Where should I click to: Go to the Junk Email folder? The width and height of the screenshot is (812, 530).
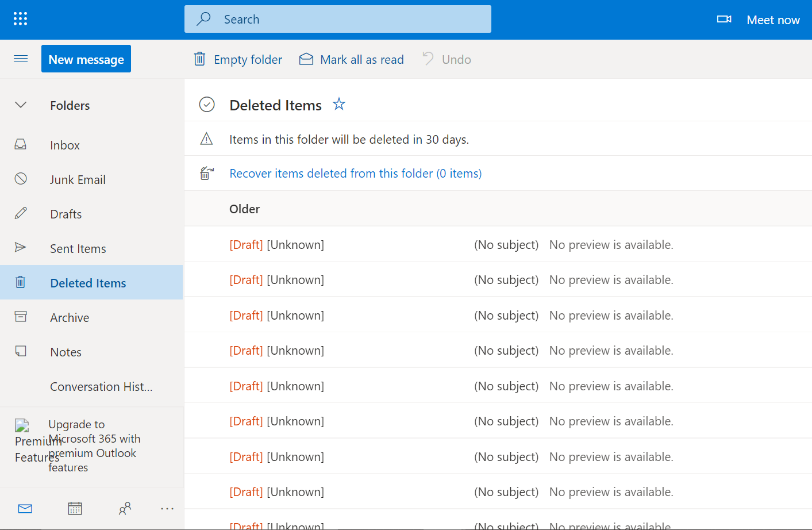[78, 180]
